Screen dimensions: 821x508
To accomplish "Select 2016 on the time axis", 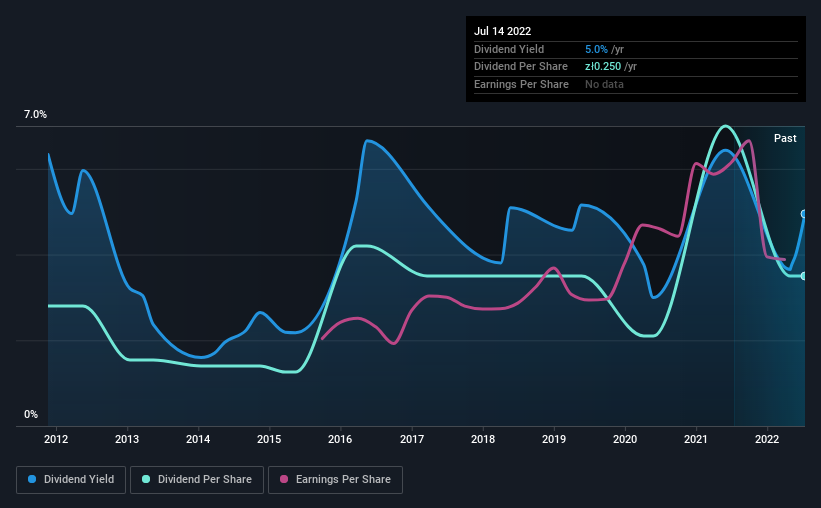I will point(340,438).
